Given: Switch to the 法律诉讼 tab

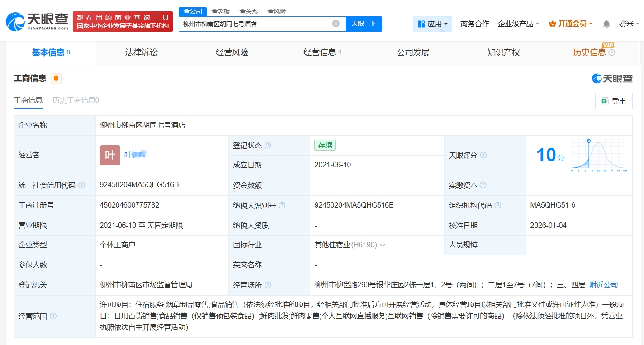Looking at the screenshot, I should [x=142, y=52].
